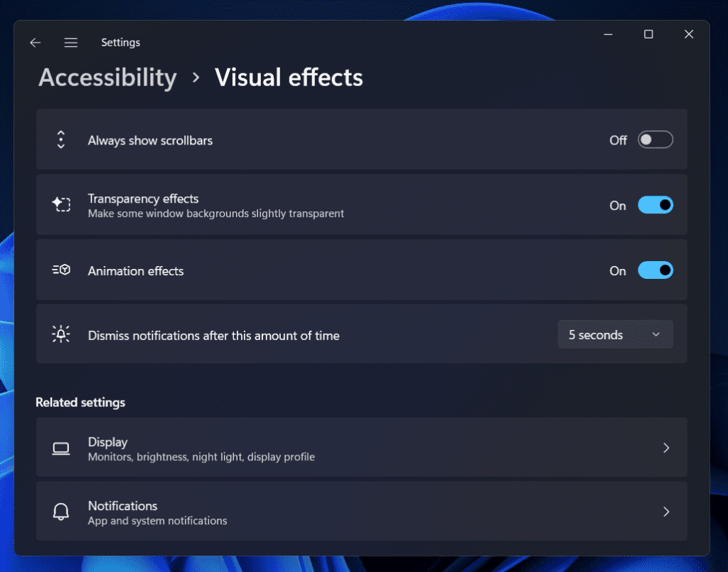Click the scrollbars icon next to Always show scrollbars
728x572 pixels.
[x=61, y=139]
